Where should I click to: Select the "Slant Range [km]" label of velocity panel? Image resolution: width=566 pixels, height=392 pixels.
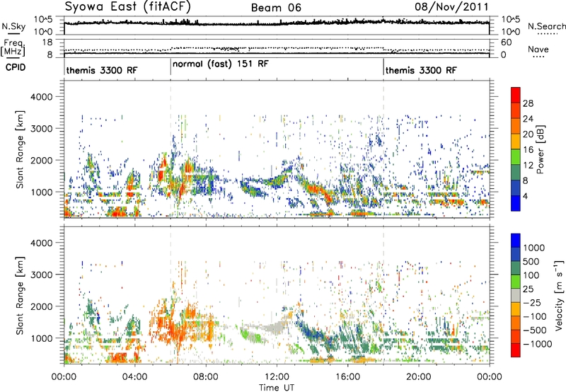point(20,295)
